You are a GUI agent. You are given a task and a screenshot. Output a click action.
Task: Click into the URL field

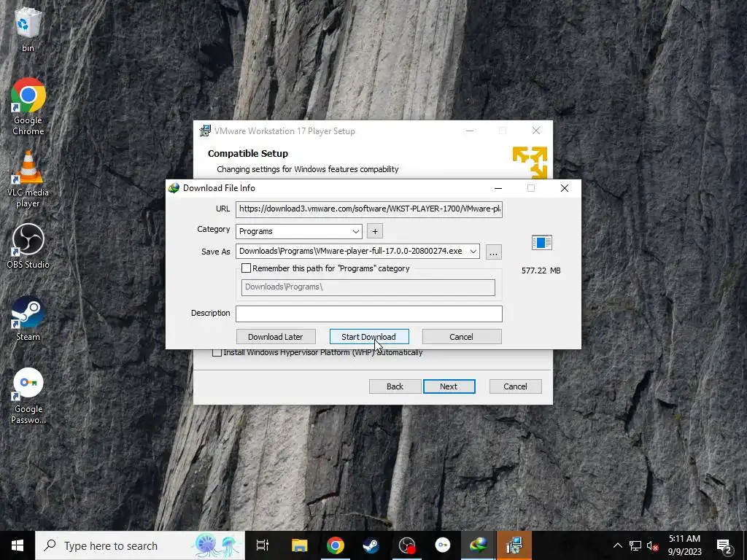[x=368, y=209]
